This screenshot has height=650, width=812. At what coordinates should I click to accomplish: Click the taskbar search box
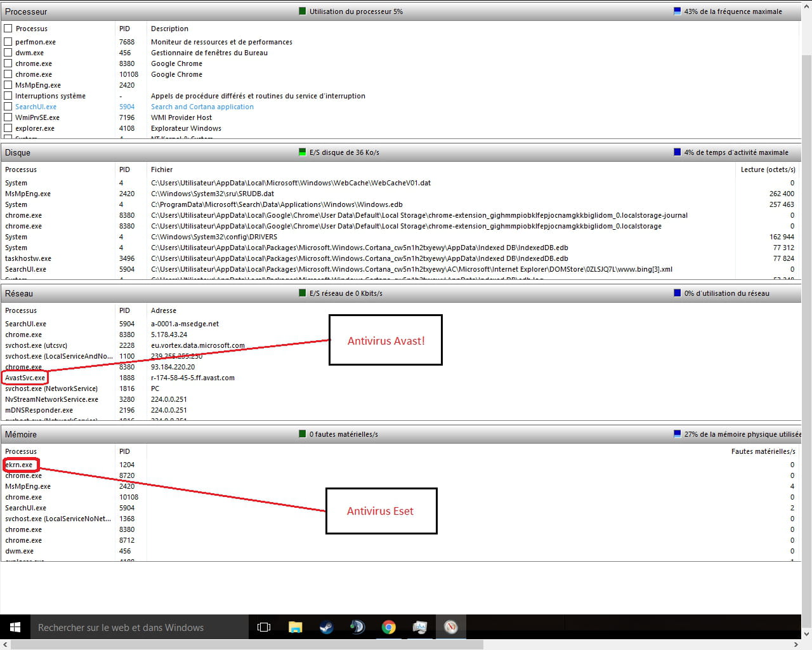tap(139, 627)
